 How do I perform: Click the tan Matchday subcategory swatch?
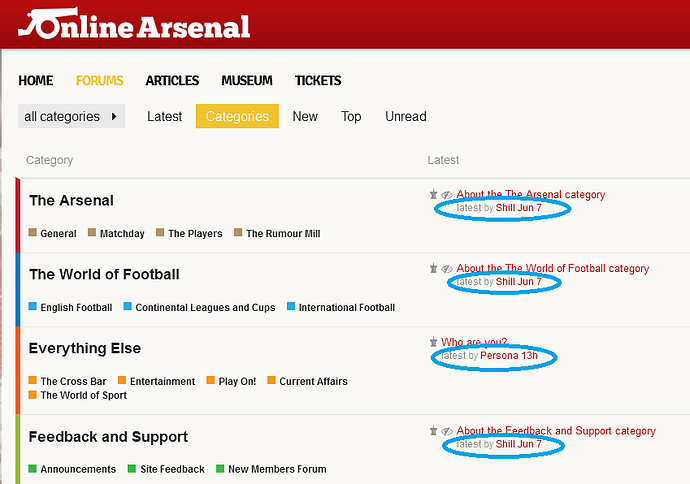pyautogui.click(x=92, y=233)
